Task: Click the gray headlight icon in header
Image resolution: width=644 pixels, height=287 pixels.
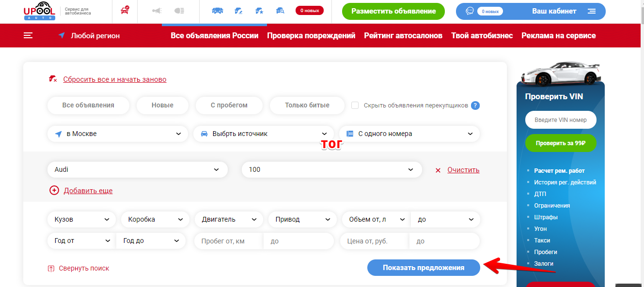Action: [179, 11]
